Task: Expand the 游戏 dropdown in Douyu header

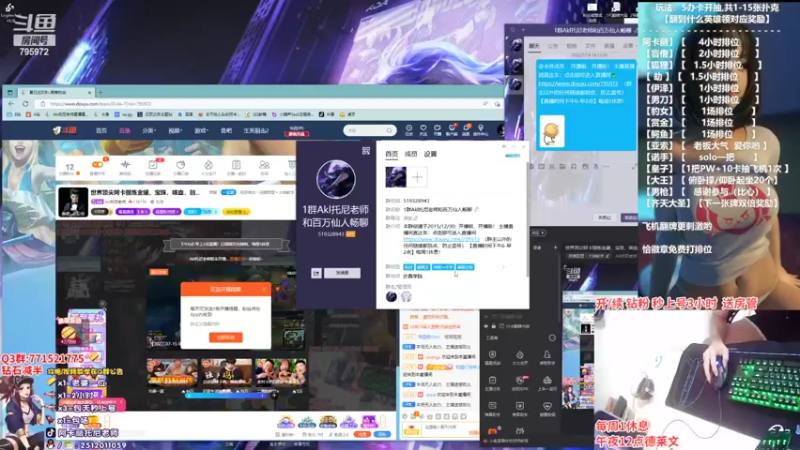Action: point(201,131)
